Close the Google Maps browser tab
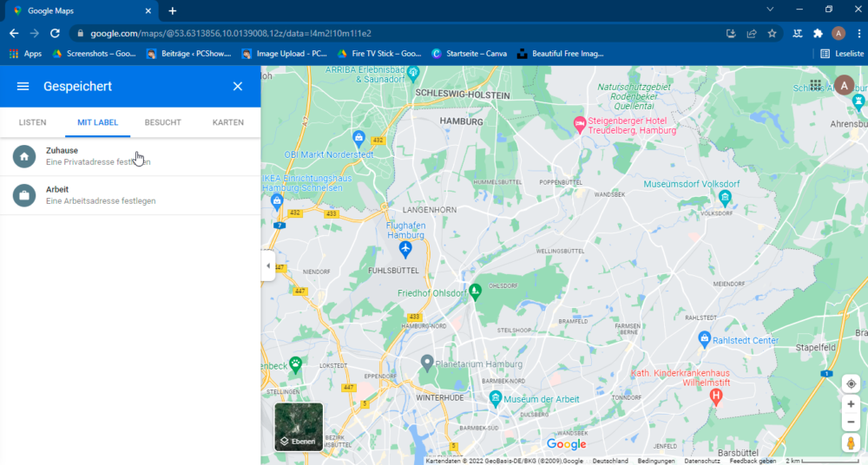Image resolution: width=868 pixels, height=465 pixels. (148, 10)
